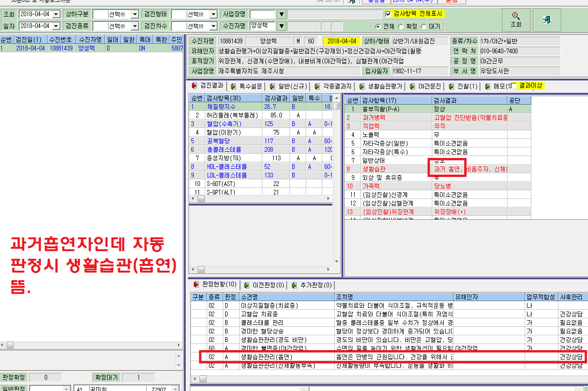Click the red flag icon of 판정현황(10) tab
Image resolution: width=588 pixels, height=391 pixels.
click(x=196, y=284)
